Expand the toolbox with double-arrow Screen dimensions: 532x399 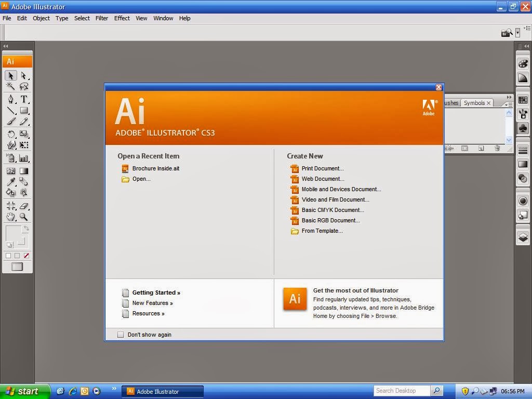click(x=5, y=46)
